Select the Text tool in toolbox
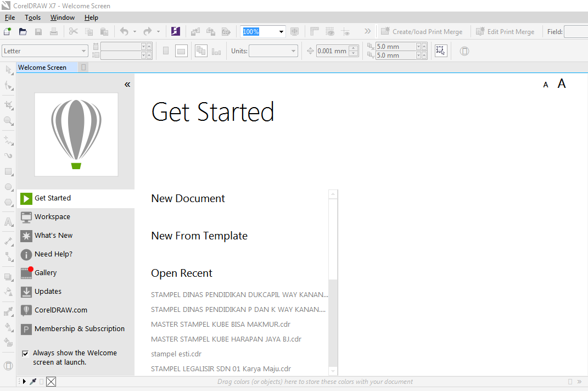 click(x=9, y=222)
